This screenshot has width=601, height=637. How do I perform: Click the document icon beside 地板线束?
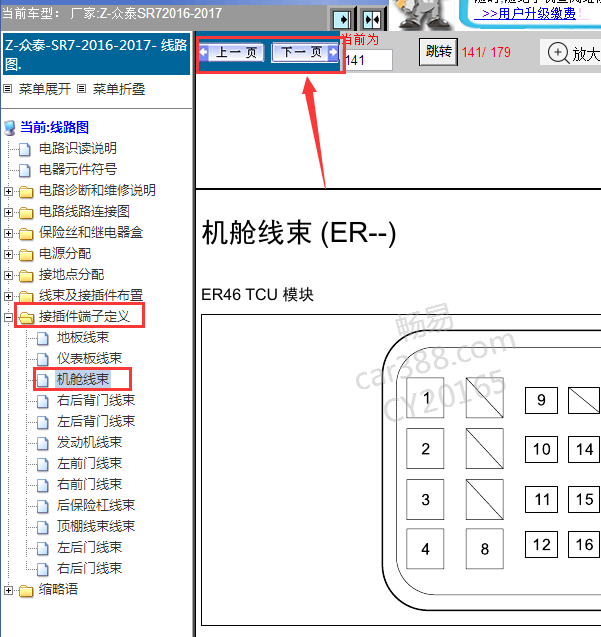point(43,338)
